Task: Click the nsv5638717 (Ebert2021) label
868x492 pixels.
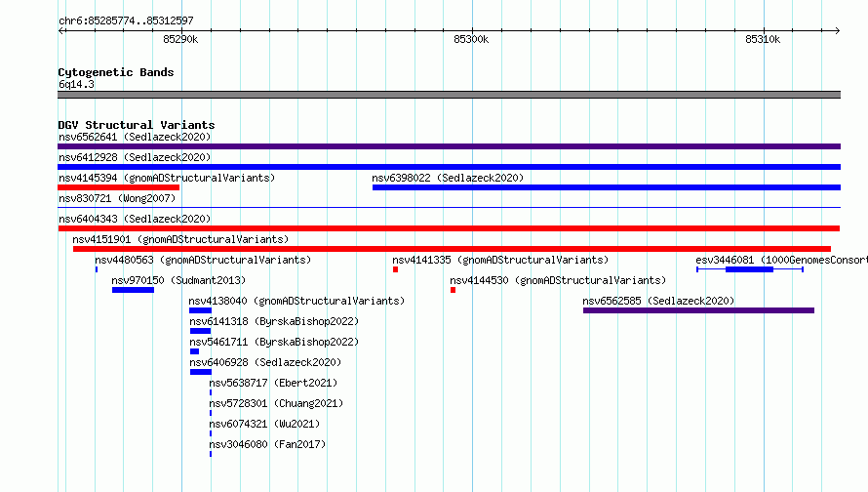Action: pyautogui.click(x=273, y=383)
